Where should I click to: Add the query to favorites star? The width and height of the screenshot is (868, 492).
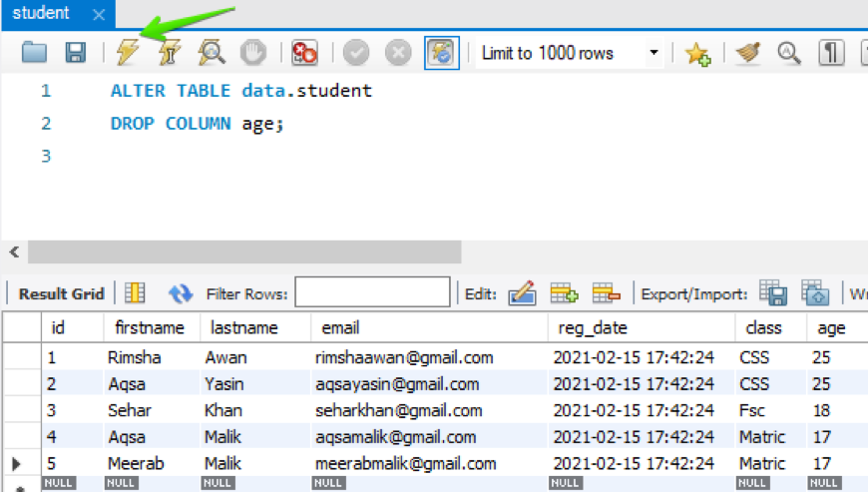pyautogui.click(x=697, y=53)
